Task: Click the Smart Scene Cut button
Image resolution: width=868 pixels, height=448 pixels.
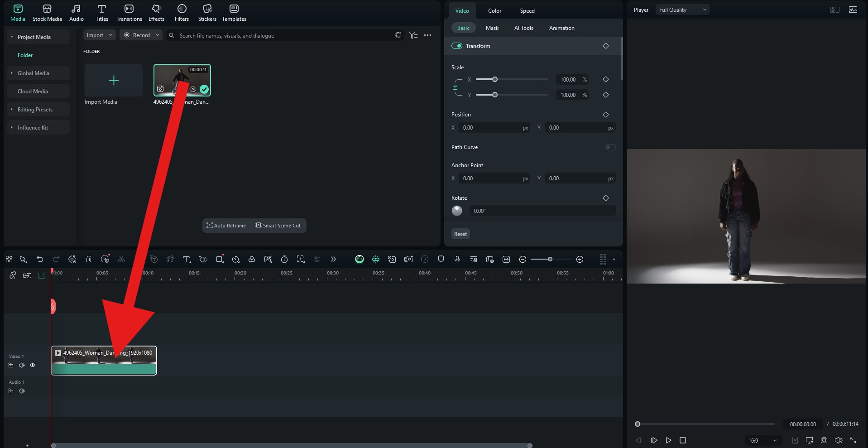Action: (278, 226)
